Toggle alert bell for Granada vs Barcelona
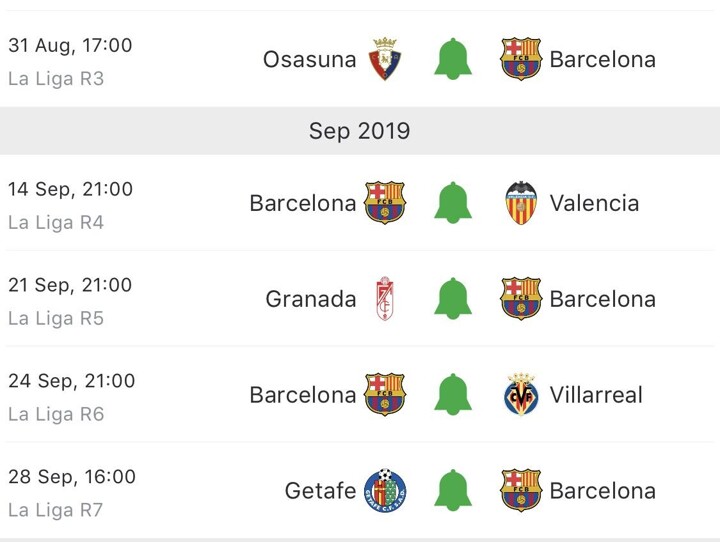This screenshot has height=542, width=720. [x=452, y=299]
